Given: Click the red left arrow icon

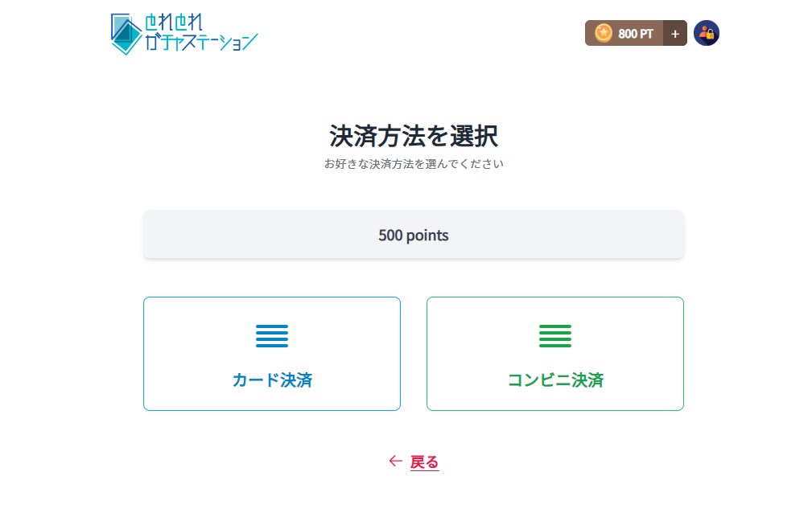Looking at the screenshot, I should point(394,461).
